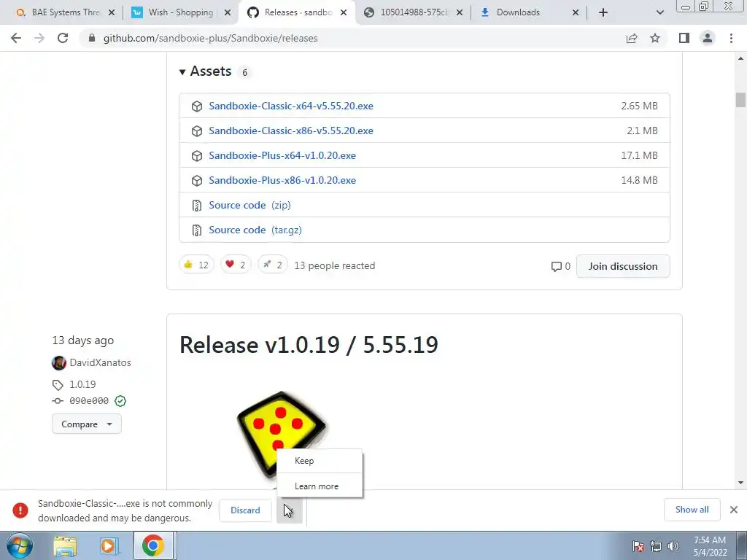The height and width of the screenshot is (560, 747).
Task: Dismiss the download bar with X
Action: (x=734, y=510)
